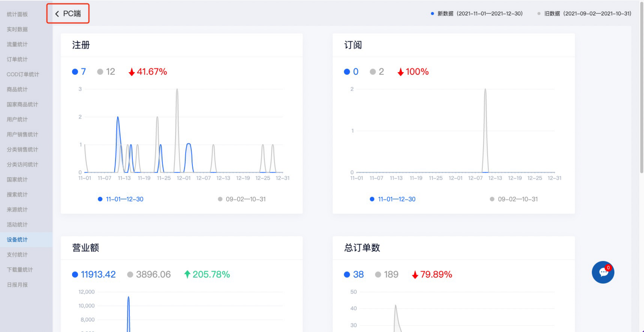The height and width of the screenshot is (332, 644).
Task: Click the 205.78% increase value in 营业额
Action: [x=207, y=274]
